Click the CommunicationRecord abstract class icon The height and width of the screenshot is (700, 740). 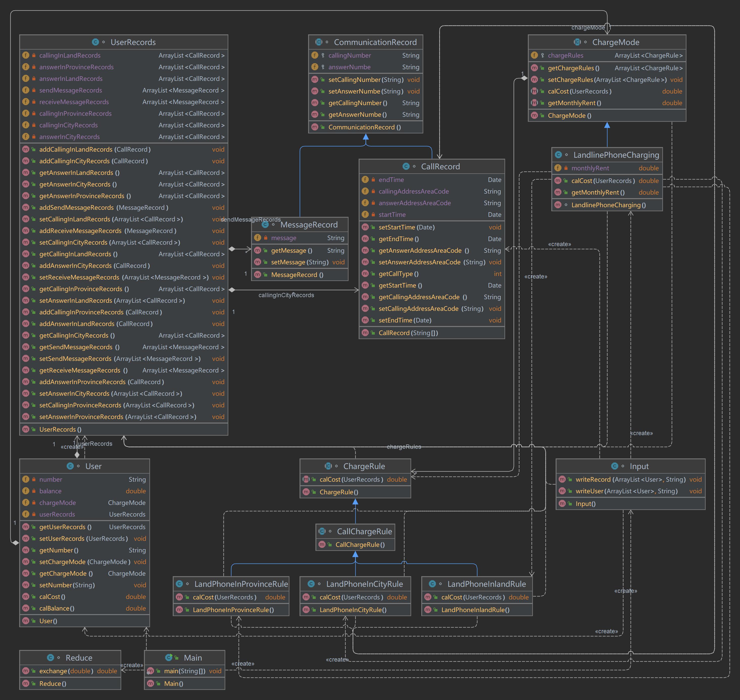[x=319, y=42]
